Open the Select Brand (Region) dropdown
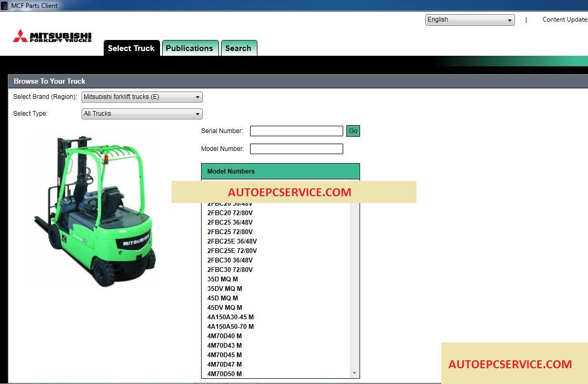Screen dimensions: 588x384 142,97
